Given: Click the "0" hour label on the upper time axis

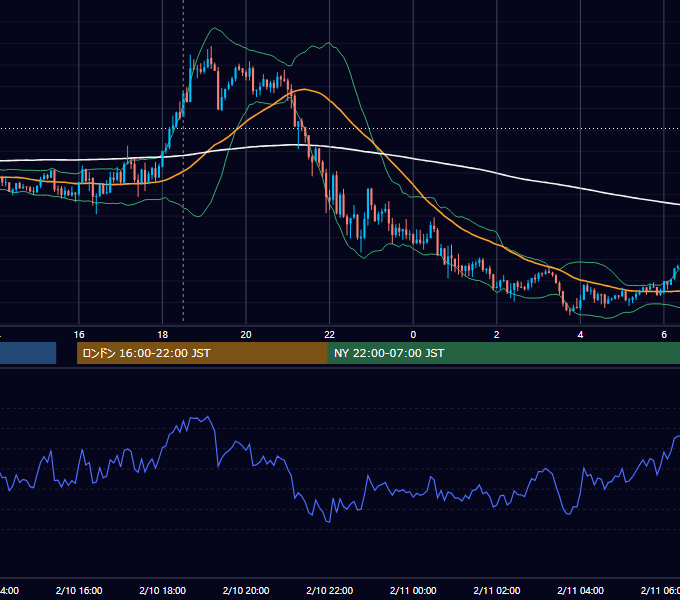Looking at the screenshot, I should (x=413, y=335).
